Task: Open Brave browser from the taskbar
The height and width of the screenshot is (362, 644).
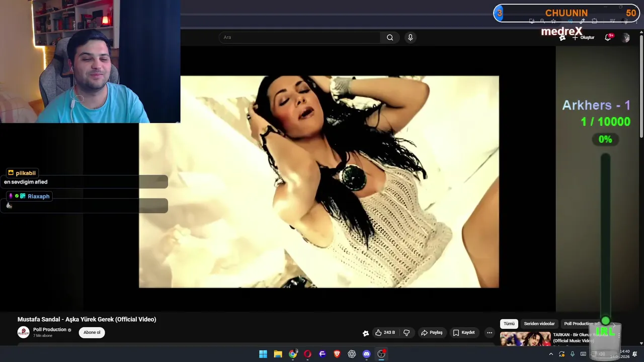Action: click(x=337, y=354)
